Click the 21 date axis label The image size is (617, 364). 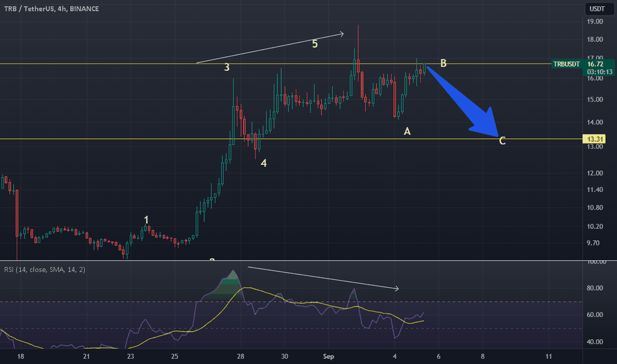point(86,357)
